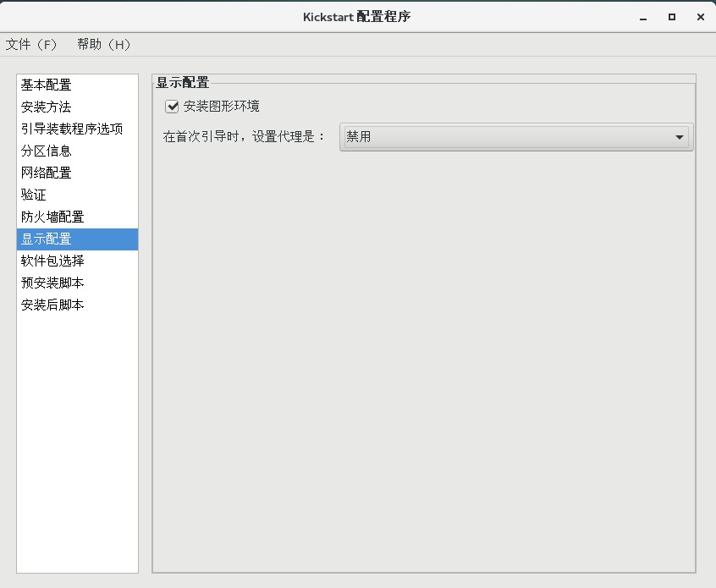The image size is (716, 588).
Task: Open the 帮助（H） menu
Action: (x=104, y=45)
